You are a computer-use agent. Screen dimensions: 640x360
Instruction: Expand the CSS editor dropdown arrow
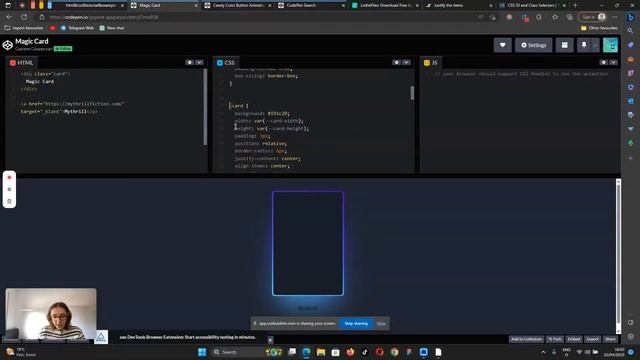point(407,62)
